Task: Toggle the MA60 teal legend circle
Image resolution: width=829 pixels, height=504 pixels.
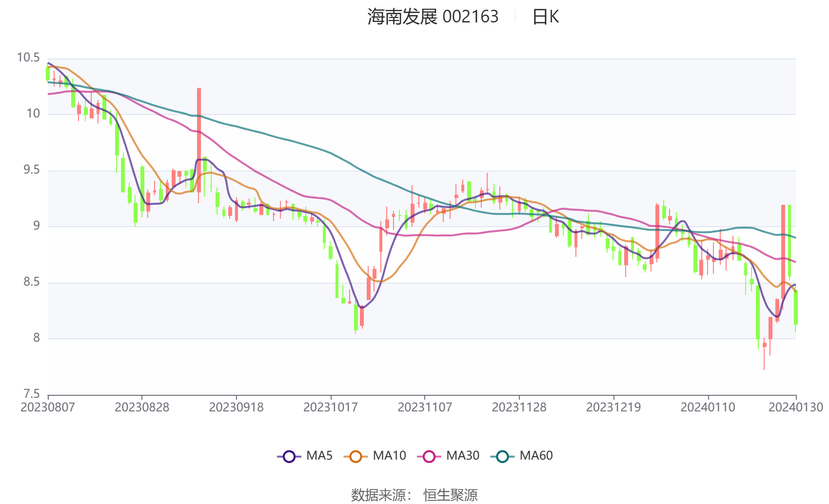Action: (x=502, y=457)
